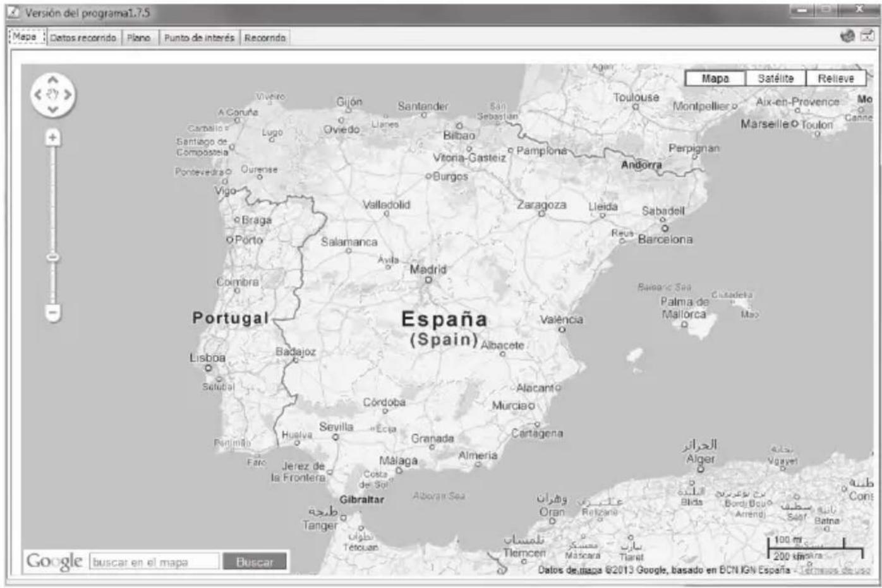This screenshot has width=882, height=588.
Task: Click the Badajoz label on the map
Action: (296, 352)
